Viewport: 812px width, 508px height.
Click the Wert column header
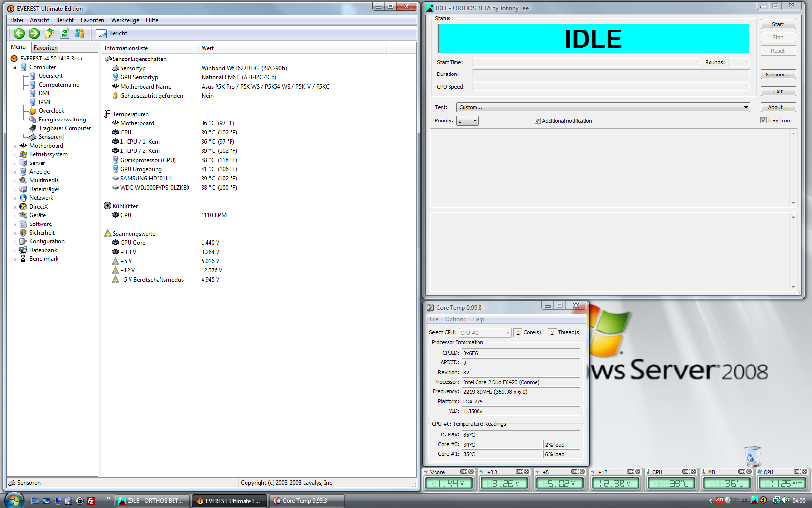(292, 48)
